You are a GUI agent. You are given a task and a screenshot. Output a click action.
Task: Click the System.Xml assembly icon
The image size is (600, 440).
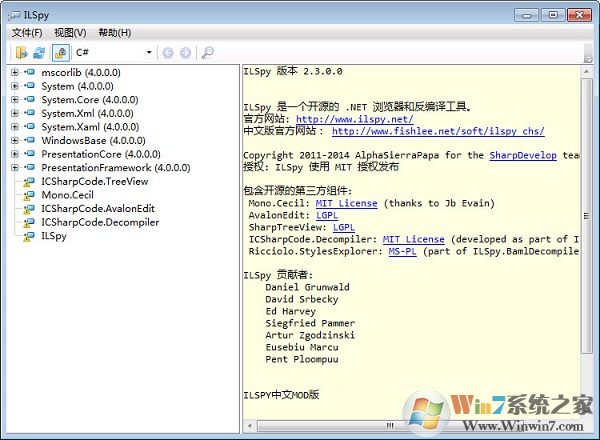29,113
